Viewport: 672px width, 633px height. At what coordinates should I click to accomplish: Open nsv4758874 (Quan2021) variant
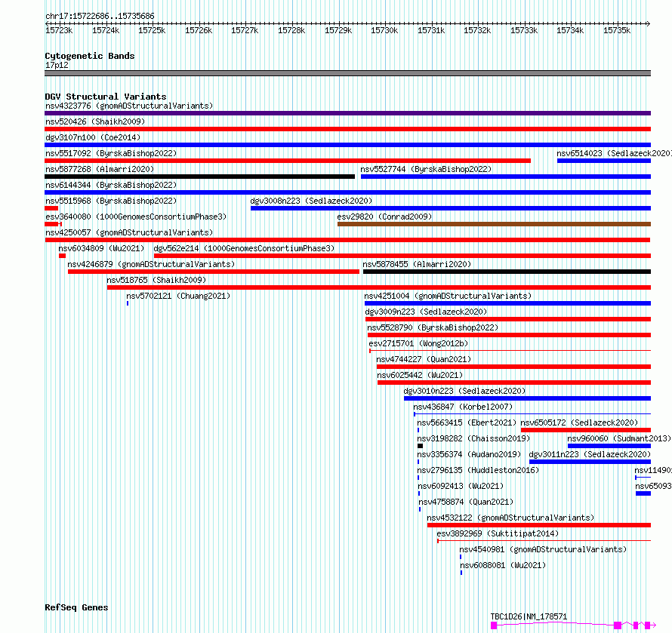[466, 502]
